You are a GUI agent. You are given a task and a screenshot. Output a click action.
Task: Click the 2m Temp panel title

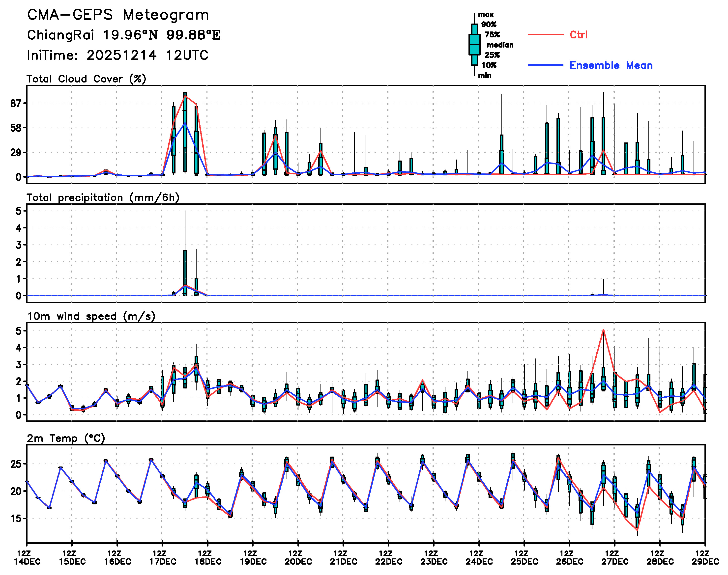(66, 438)
